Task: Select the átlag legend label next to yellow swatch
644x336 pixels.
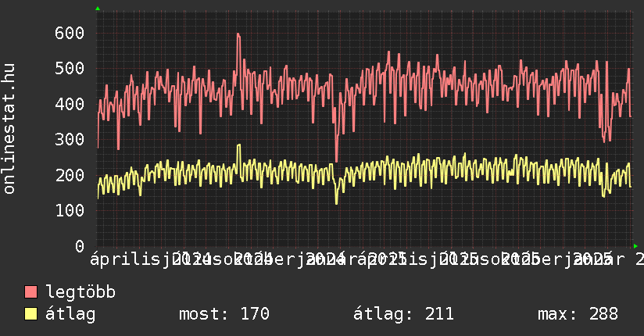Action: (x=70, y=314)
